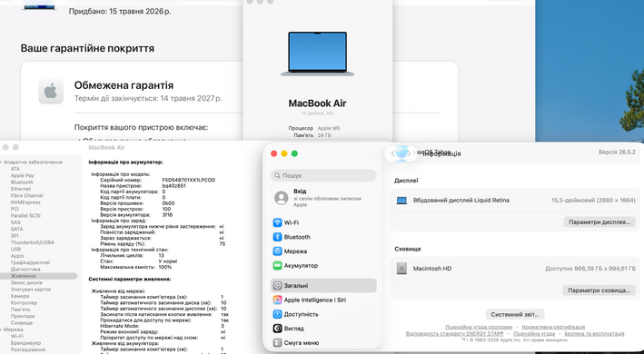The image size is (644, 354).
Task: Select Брандмауер under Мережа tree
Action: pos(25,343)
